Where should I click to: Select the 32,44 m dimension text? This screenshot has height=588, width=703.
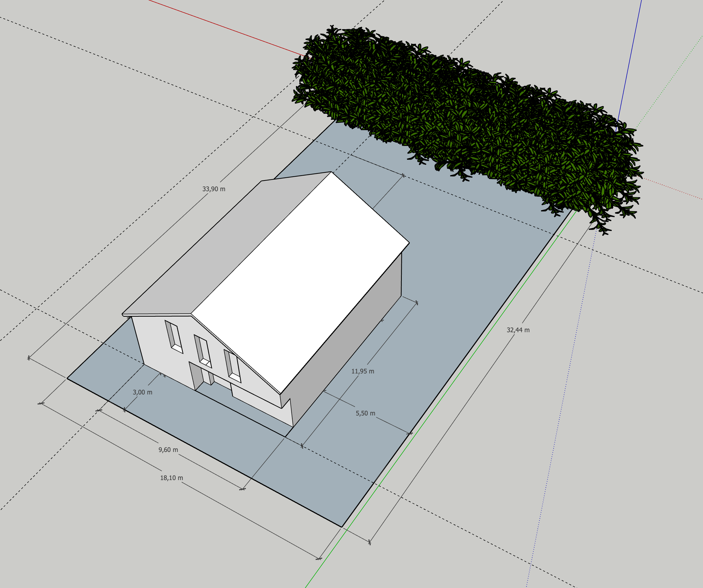point(518,330)
